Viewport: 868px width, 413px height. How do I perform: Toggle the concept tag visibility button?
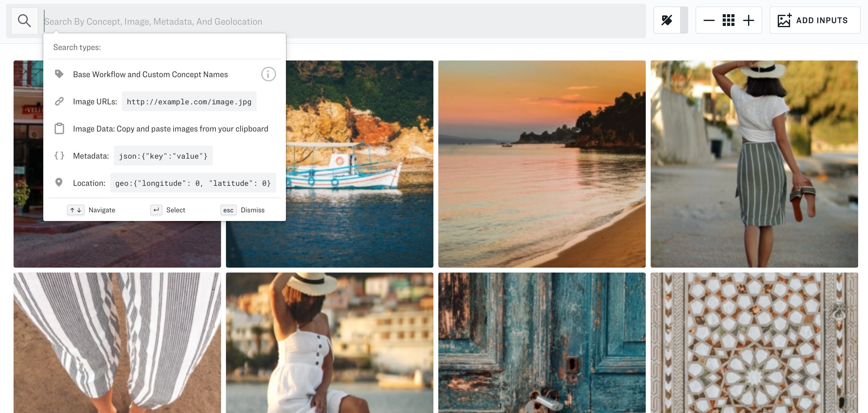[x=666, y=20]
